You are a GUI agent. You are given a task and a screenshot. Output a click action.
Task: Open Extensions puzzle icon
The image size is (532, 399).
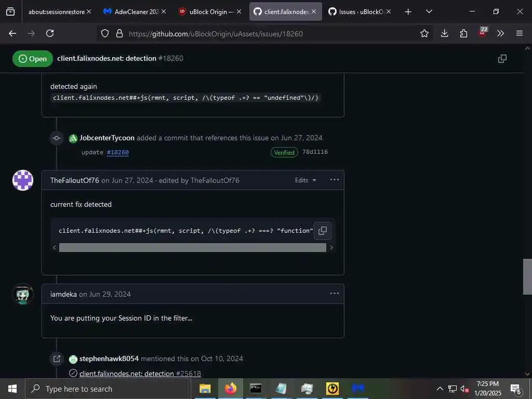click(x=463, y=33)
